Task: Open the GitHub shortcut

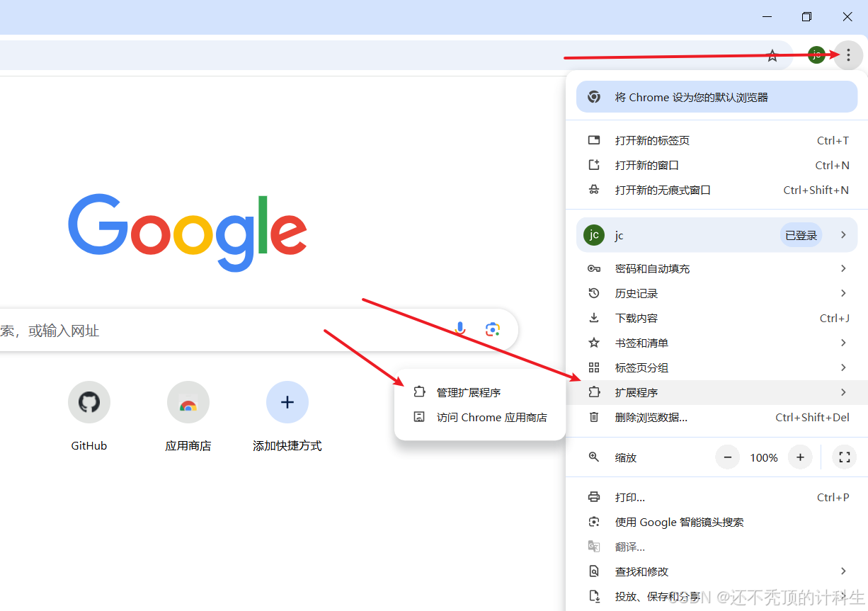Action: pos(88,401)
